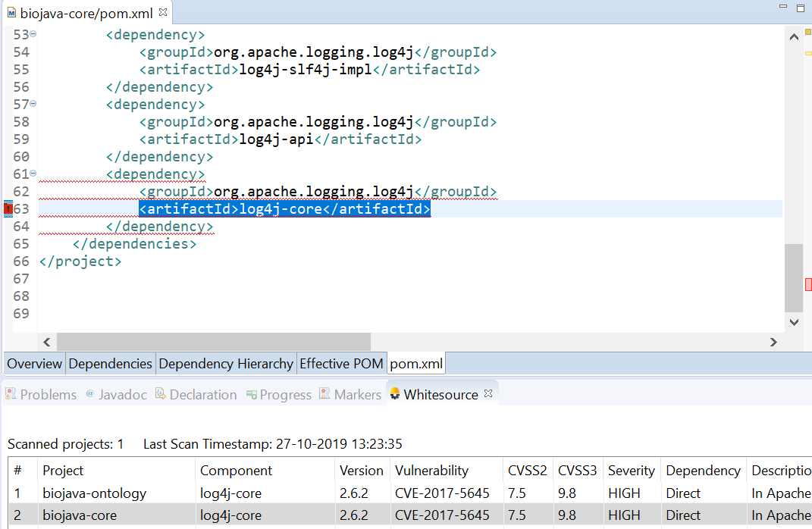Close the Whitesource view tab

tap(488, 394)
